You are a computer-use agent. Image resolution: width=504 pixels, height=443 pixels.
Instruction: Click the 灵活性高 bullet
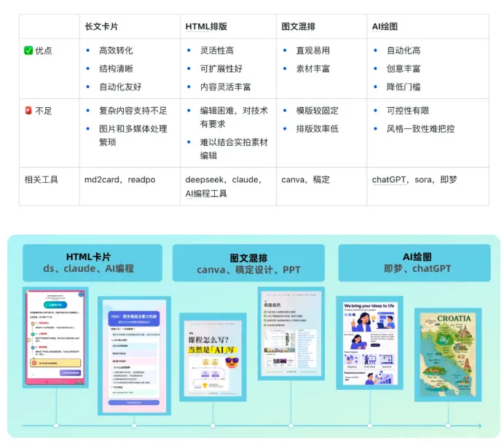pyautogui.click(x=217, y=50)
